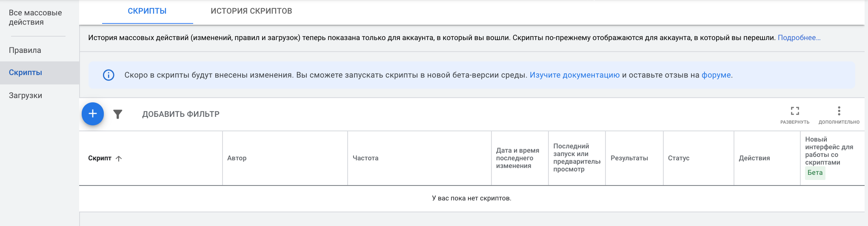Sort by the Автор column header
Screen dimensions: 868x226
(237, 158)
